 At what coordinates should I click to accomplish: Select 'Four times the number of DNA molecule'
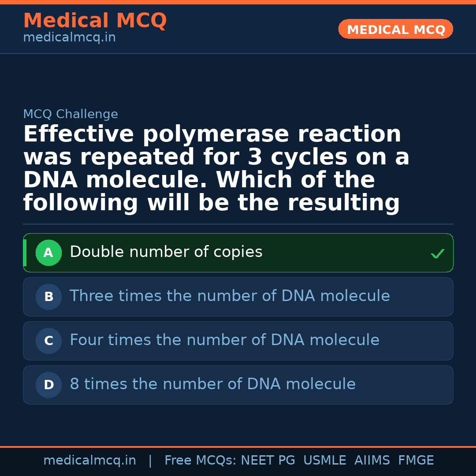coord(224,340)
